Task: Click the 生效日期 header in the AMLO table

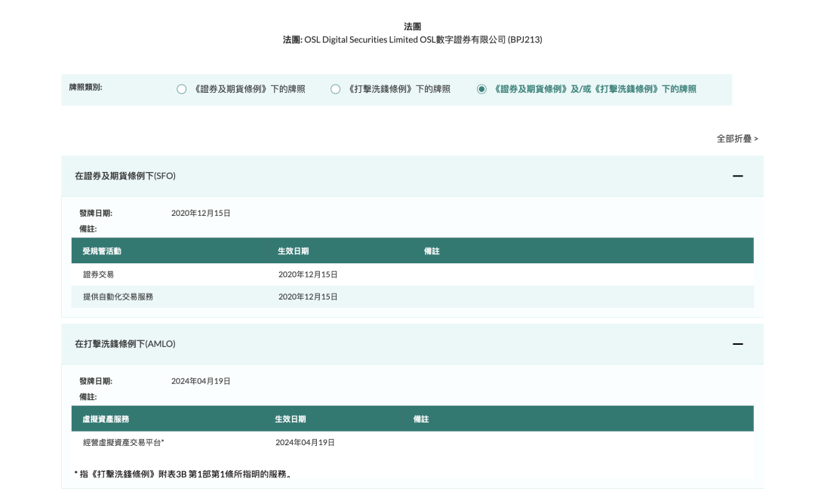Action: click(290, 419)
